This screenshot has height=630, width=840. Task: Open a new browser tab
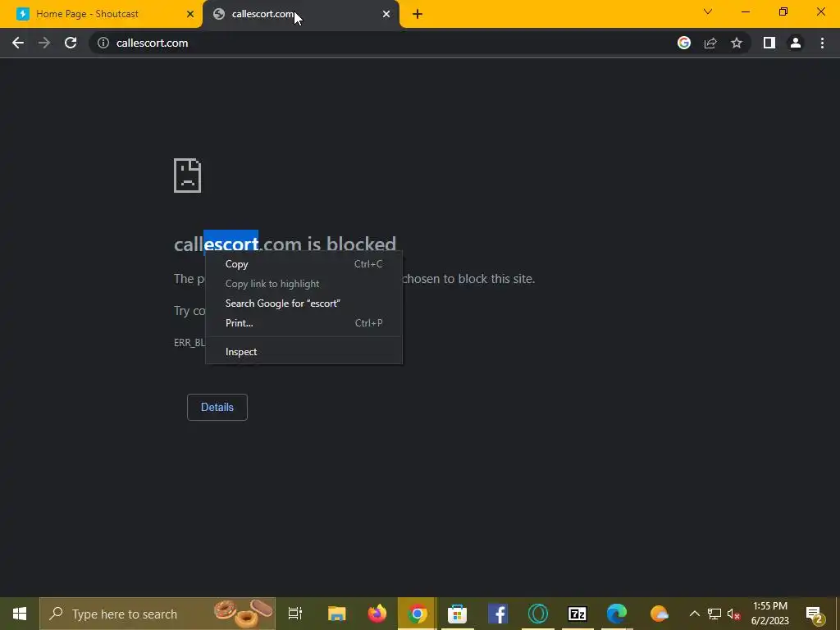point(418,14)
